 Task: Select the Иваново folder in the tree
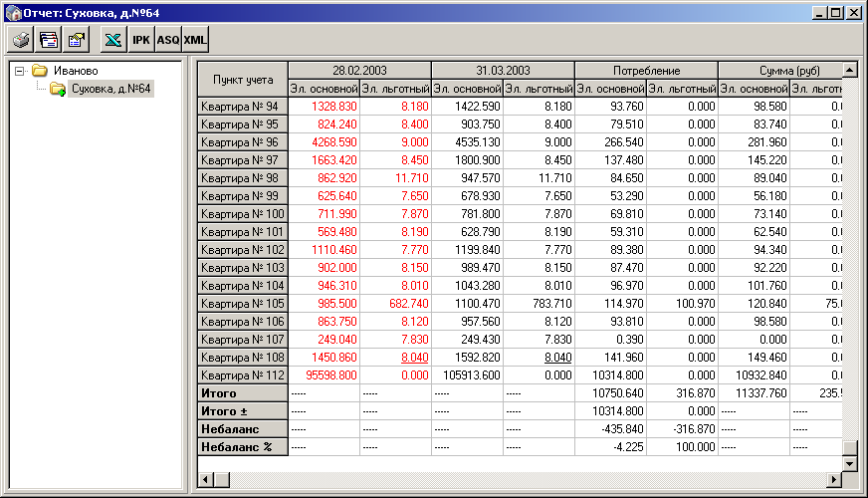[76, 71]
